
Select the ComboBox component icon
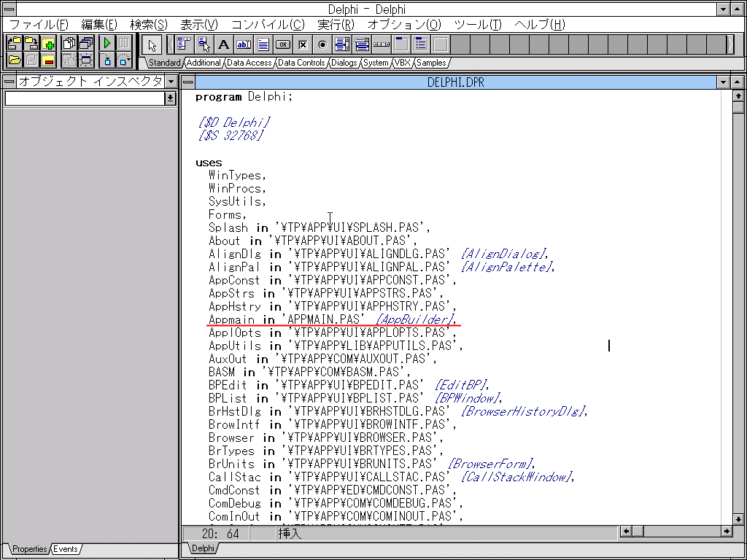(363, 44)
